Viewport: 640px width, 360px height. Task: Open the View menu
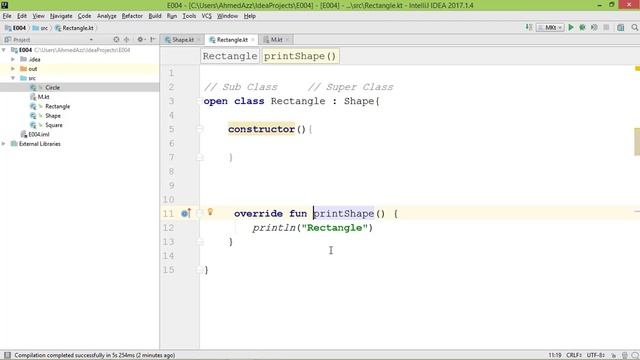(38, 16)
